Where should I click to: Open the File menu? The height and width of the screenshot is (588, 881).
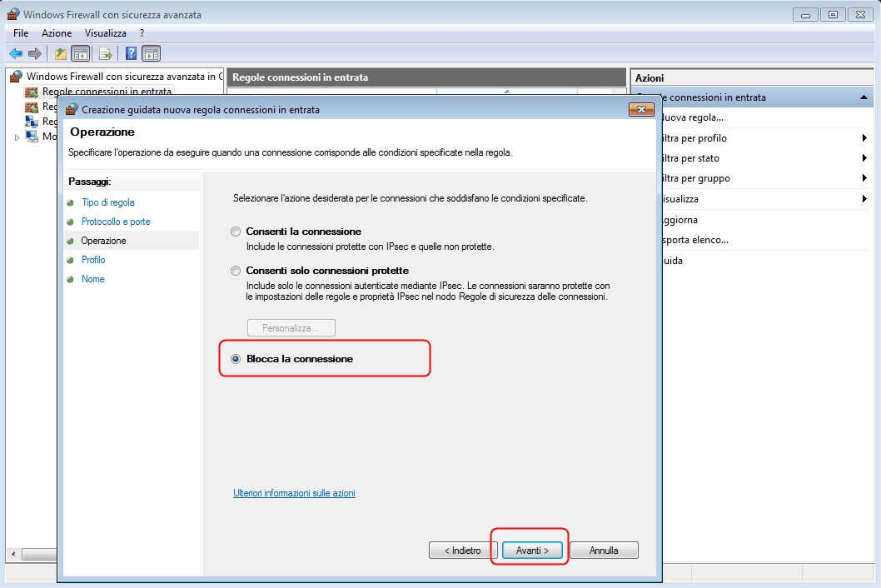[21, 33]
